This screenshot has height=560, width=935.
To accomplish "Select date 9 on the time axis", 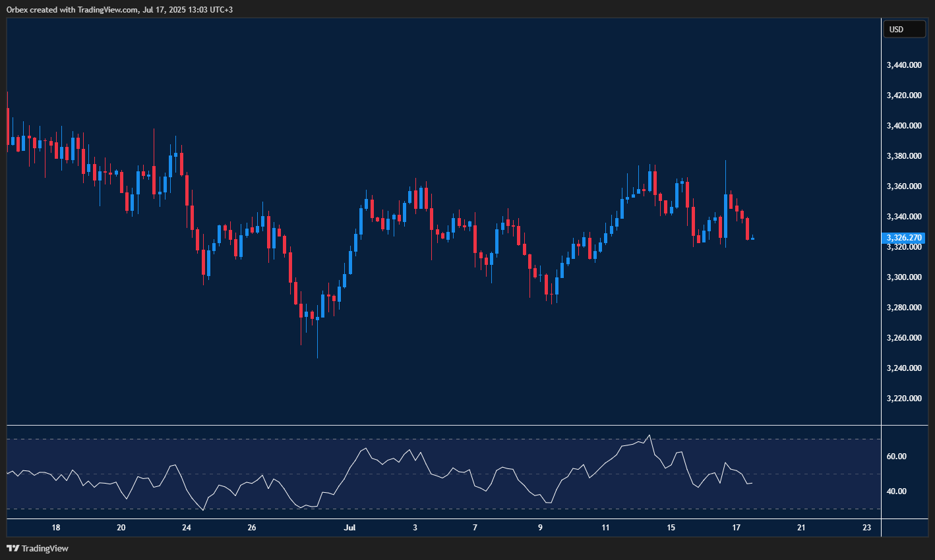I will 540,528.
